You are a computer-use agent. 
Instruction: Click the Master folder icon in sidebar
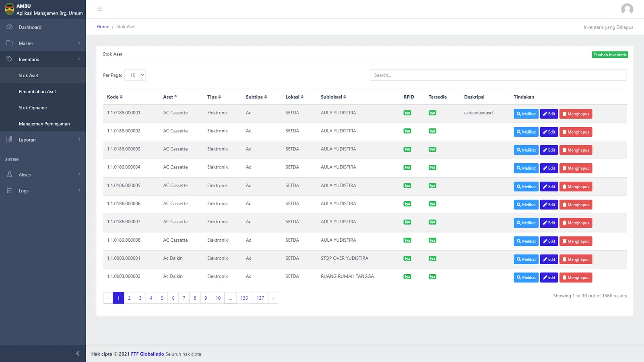10,43
